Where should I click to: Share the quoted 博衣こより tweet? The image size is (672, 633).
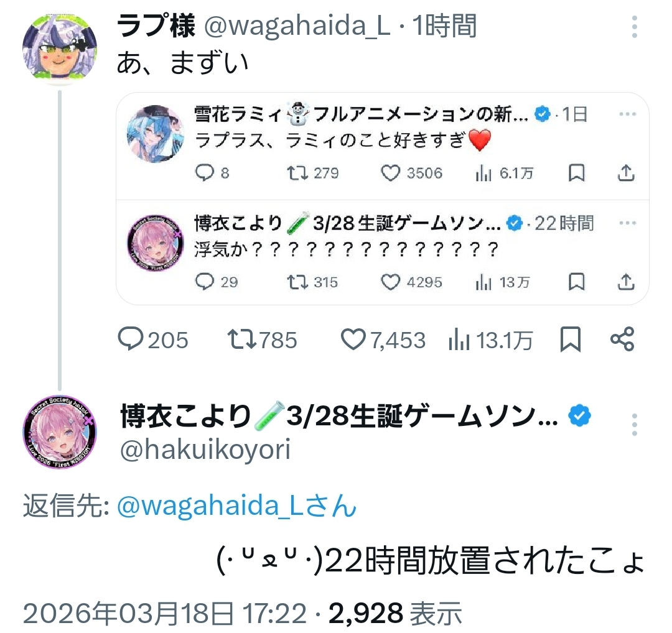coord(626,282)
